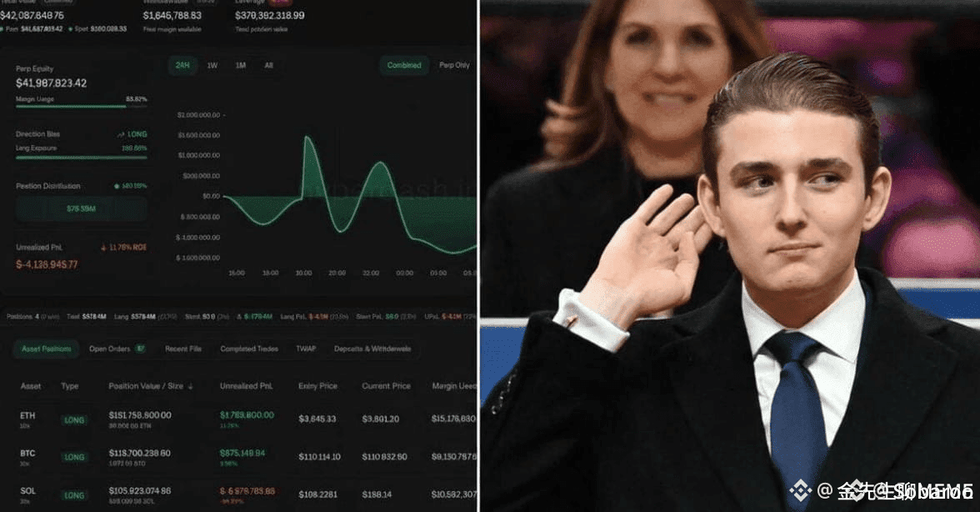Screen dimensions: 980x512
Task: Click the LONG badge on SOL row
Action: pyautogui.click(x=73, y=496)
